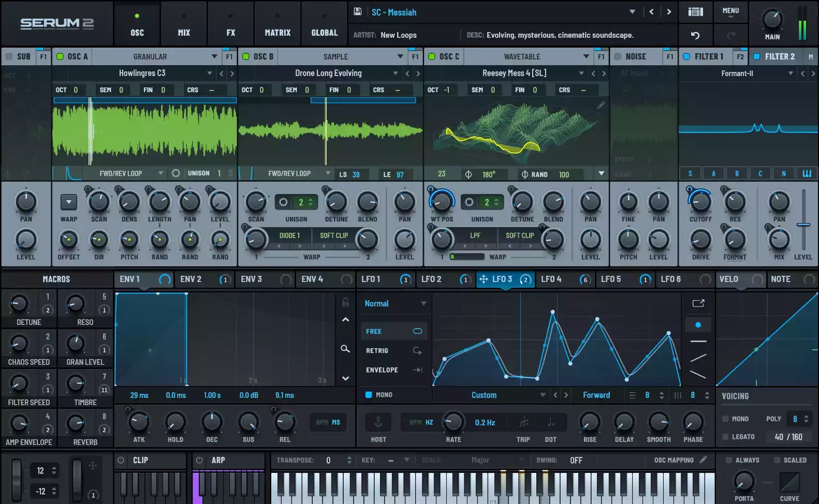Enable voicing LEGATO checkbox

pyautogui.click(x=725, y=437)
